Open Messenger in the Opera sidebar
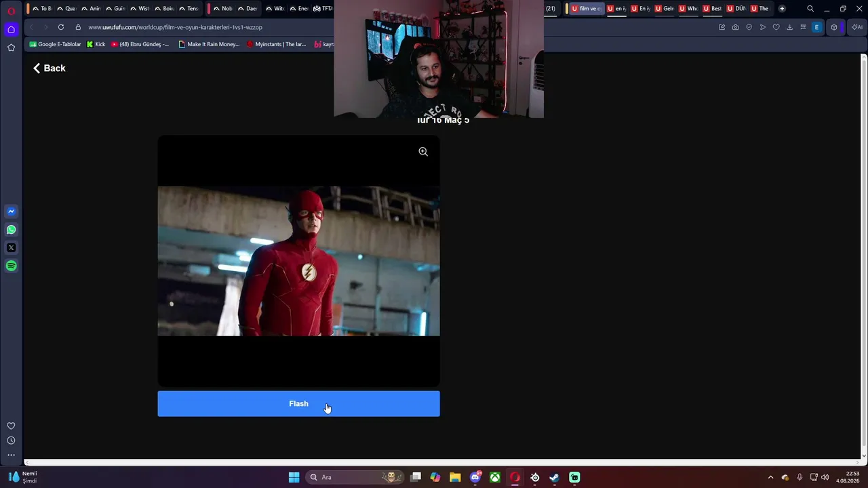Image resolution: width=868 pixels, height=488 pixels. [x=11, y=211]
